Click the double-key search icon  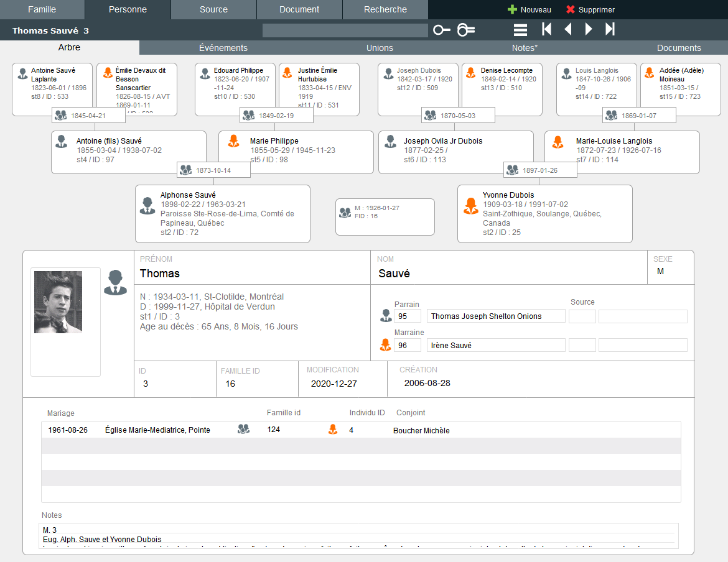[466, 30]
